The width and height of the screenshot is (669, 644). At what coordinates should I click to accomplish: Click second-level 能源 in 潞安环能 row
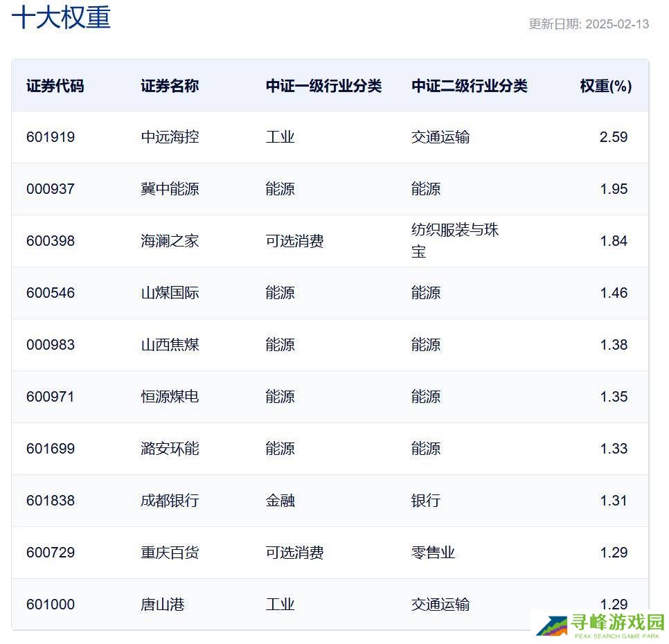pyautogui.click(x=426, y=449)
